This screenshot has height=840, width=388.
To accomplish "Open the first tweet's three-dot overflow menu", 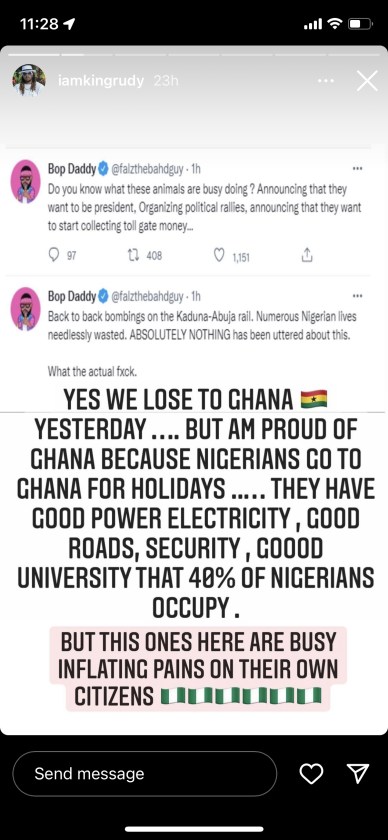I will point(357,168).
